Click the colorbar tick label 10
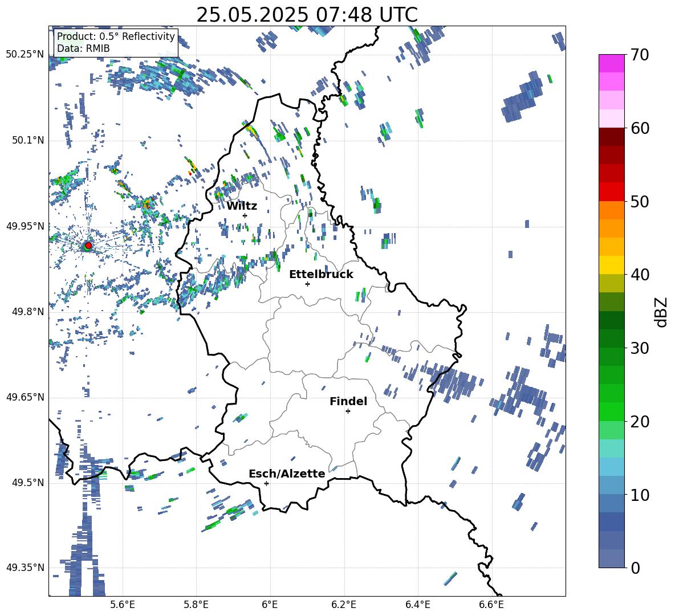 [640, 495]
